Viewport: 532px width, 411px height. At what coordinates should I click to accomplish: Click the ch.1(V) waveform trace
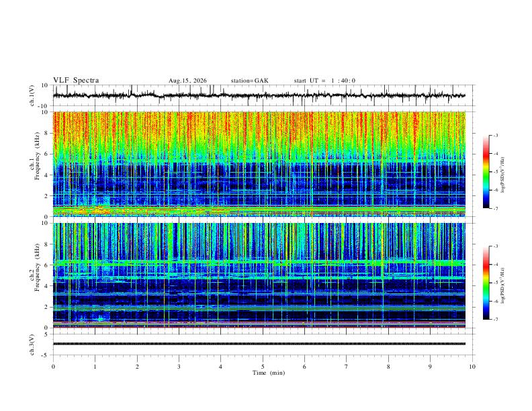pos(259,95)
